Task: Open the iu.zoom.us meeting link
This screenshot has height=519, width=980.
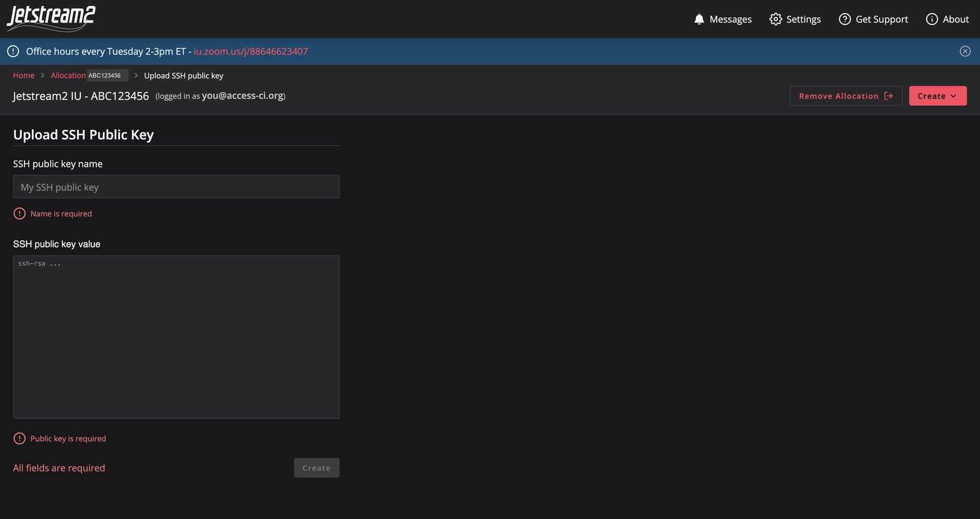Action: [251, 51]
